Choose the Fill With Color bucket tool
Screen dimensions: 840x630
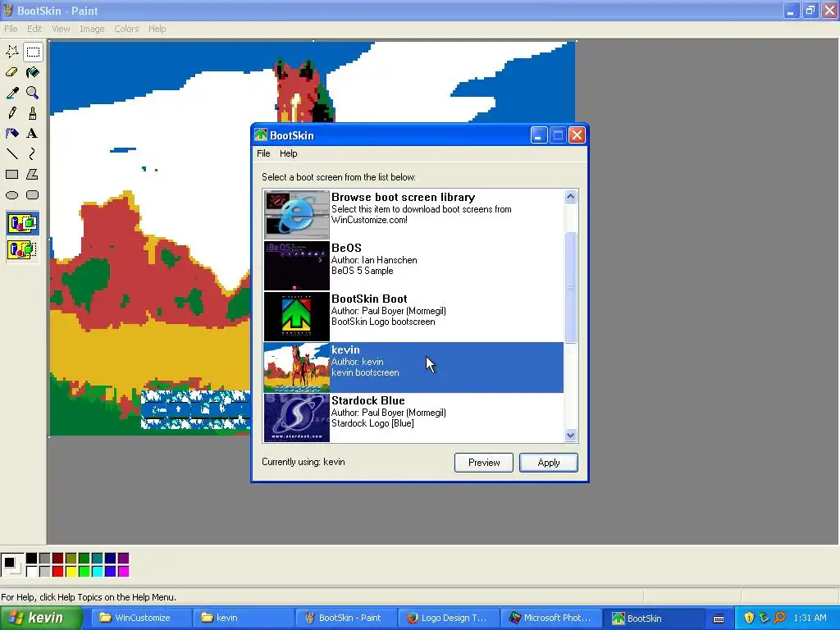click(33, 72)
